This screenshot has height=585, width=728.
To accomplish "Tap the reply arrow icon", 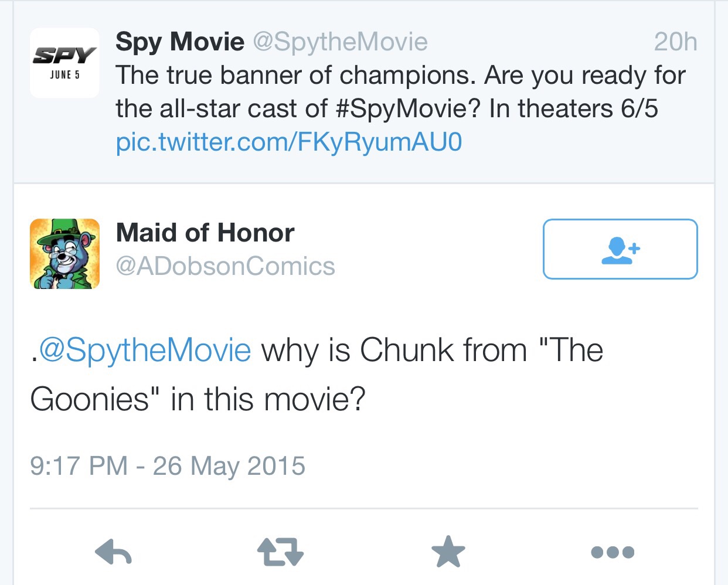I will tap(113, 552).
